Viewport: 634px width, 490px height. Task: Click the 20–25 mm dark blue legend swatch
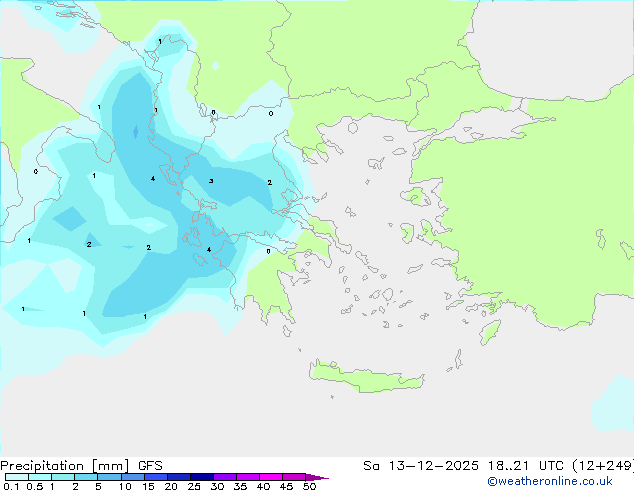179,477
